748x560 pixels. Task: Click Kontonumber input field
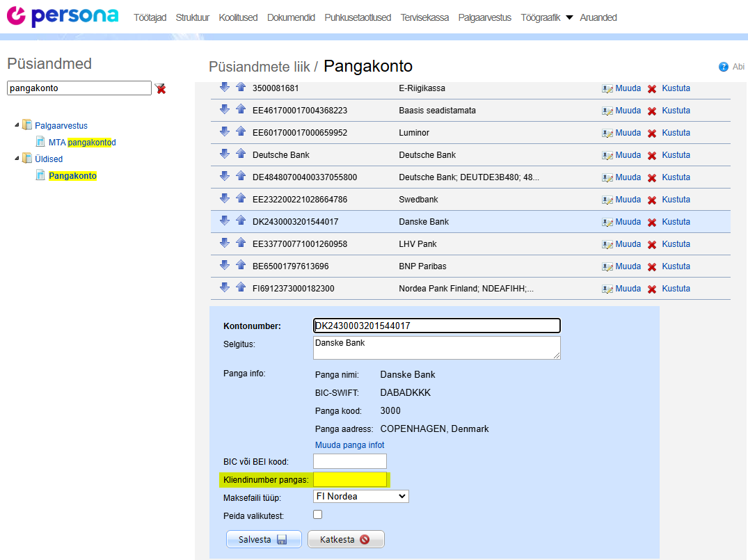pos(436,326)
